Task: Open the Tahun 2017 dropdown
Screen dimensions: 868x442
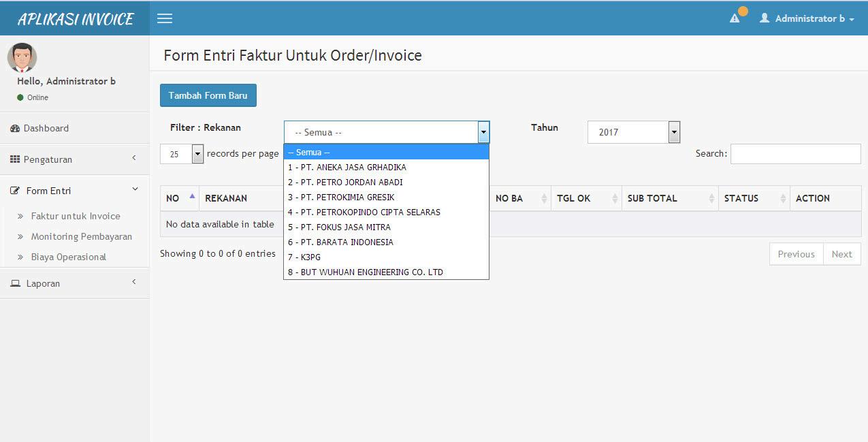Action: pos(634,132)
